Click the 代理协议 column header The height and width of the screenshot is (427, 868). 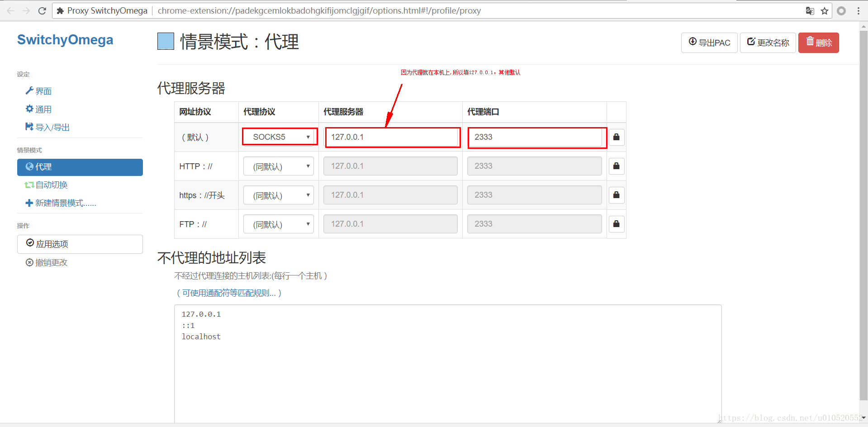pyautogui.click(x=259, y=112)
